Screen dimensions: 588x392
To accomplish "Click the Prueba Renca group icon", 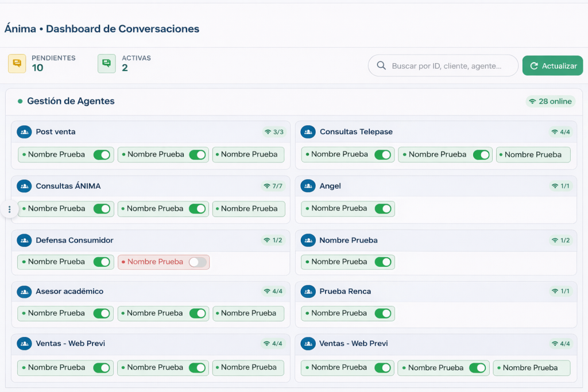I will pos(308,292).
